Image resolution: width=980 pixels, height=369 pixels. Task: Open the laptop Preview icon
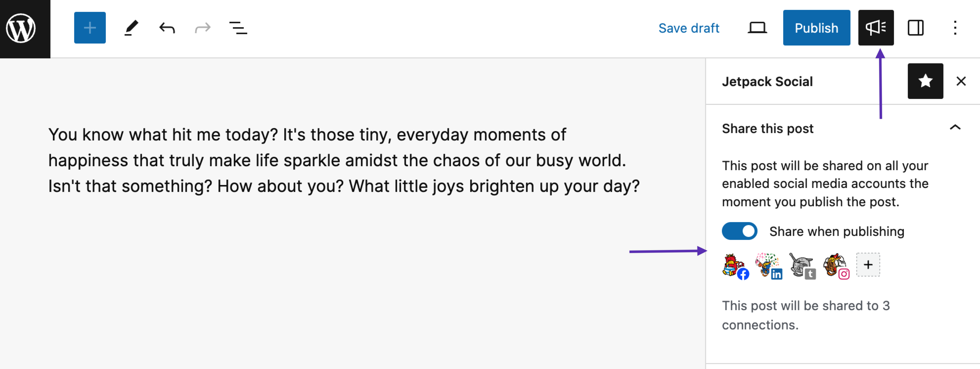(757, 28)
